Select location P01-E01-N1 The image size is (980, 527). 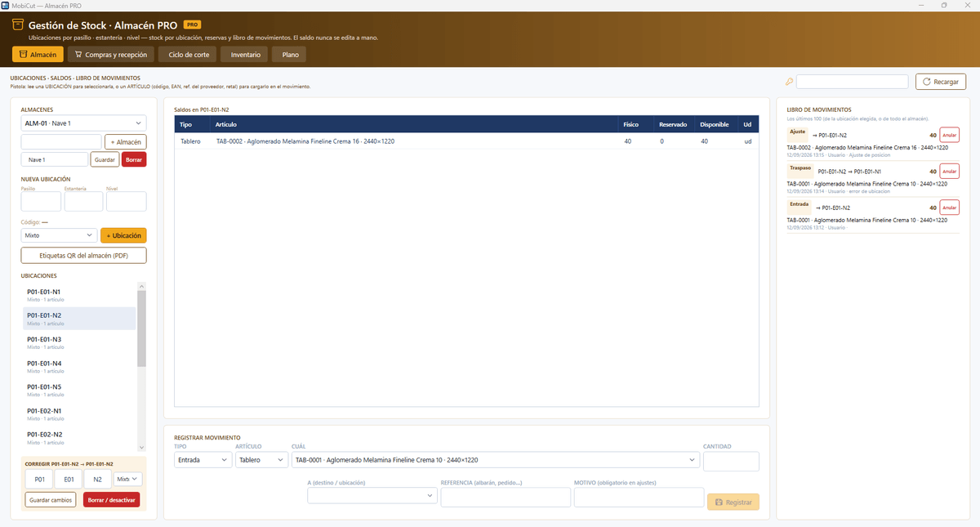[79, 295]
